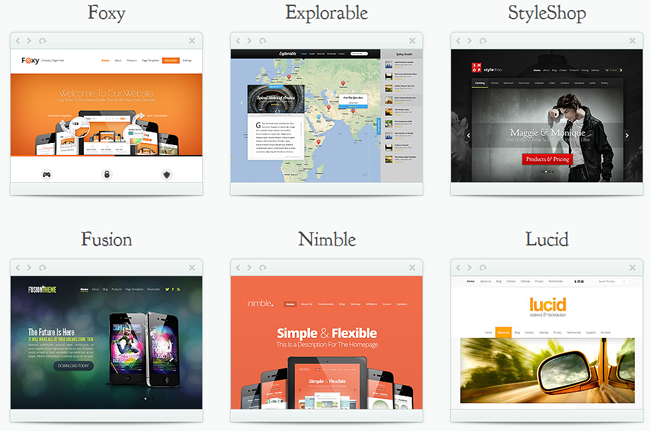Open the Foxy orange website preview thumbnail

tap(107, 116)
